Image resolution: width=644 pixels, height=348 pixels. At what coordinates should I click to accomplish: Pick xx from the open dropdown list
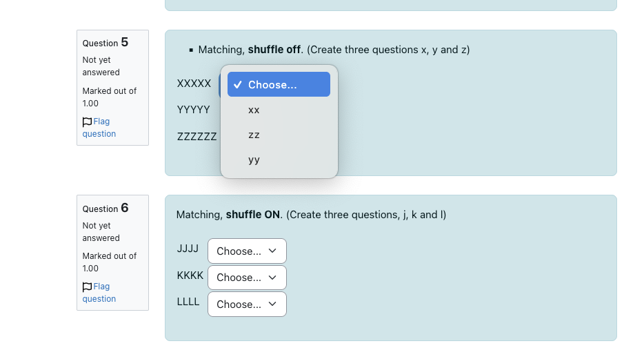[x=279, y=110]
